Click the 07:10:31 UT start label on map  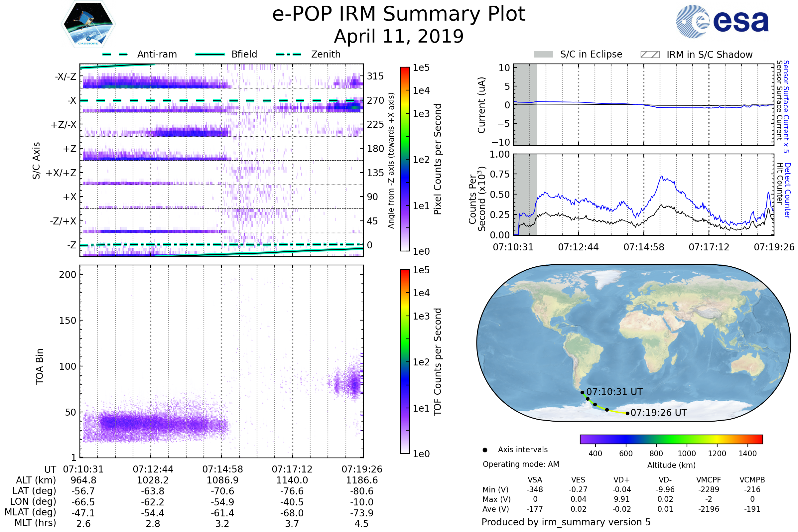614,392
